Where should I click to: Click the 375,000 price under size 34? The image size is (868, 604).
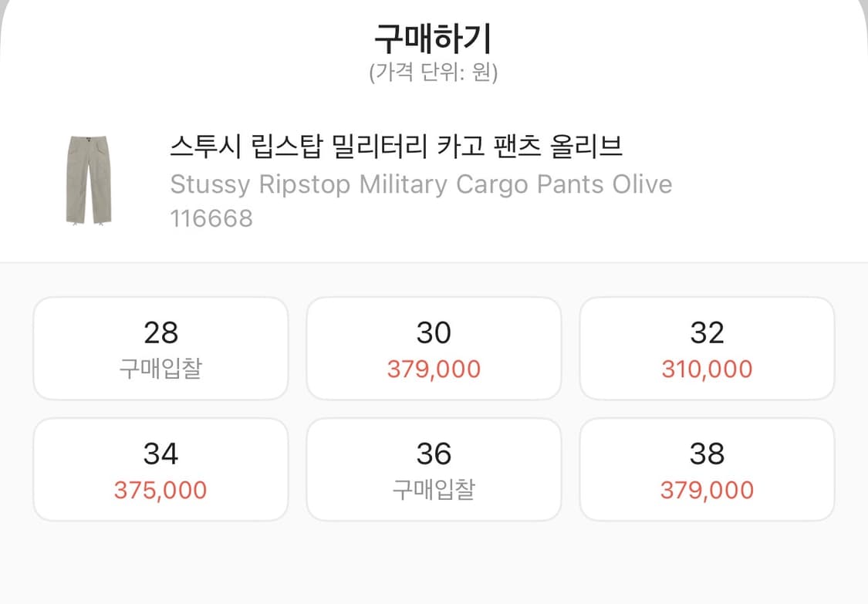click(160, 489)
